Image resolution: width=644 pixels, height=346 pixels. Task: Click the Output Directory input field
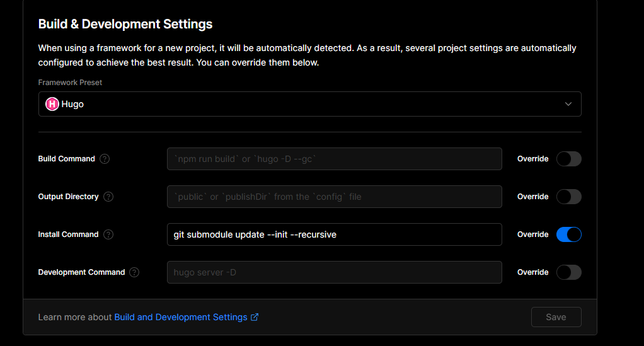[x=335, y=197]
